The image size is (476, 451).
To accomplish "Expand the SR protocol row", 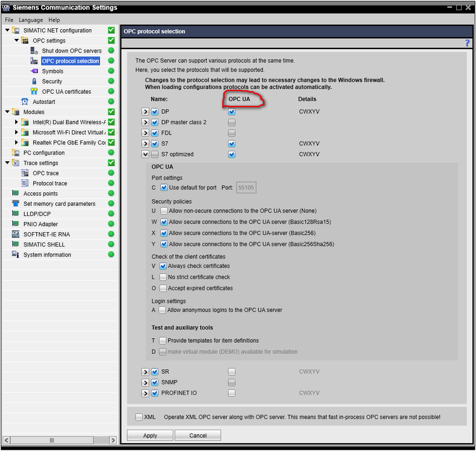I will point(145,372).
